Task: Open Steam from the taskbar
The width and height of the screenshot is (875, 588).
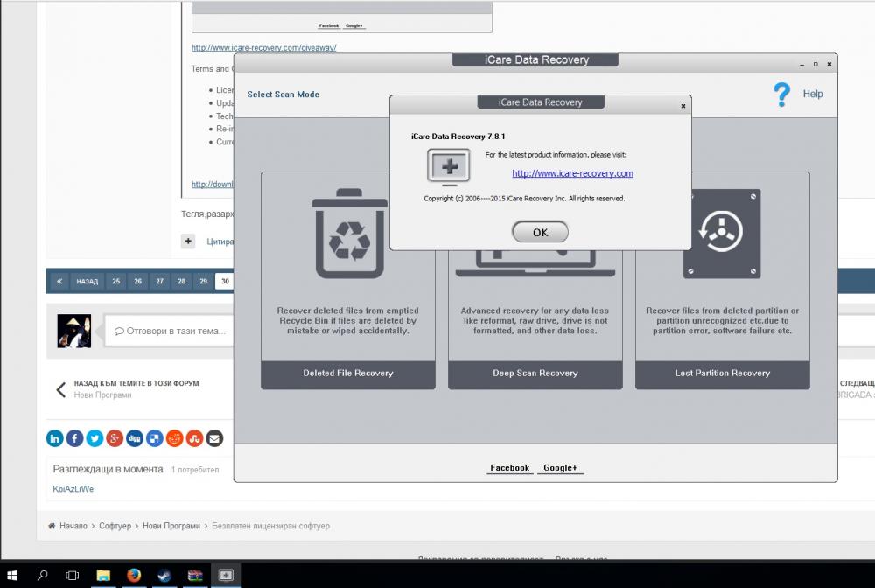Action: [164, 575]
